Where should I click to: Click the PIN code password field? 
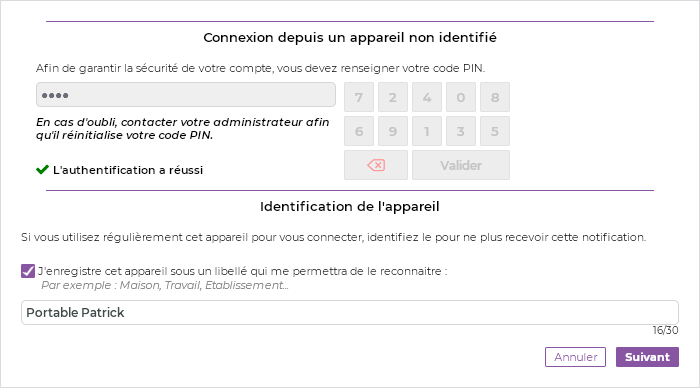pyautogui.click(x=186, y=95)
